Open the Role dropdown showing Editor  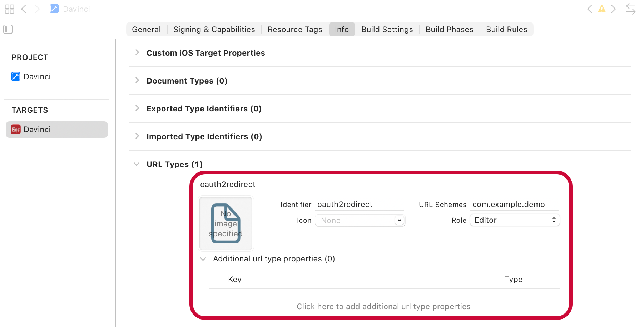(x=514, y=220)
